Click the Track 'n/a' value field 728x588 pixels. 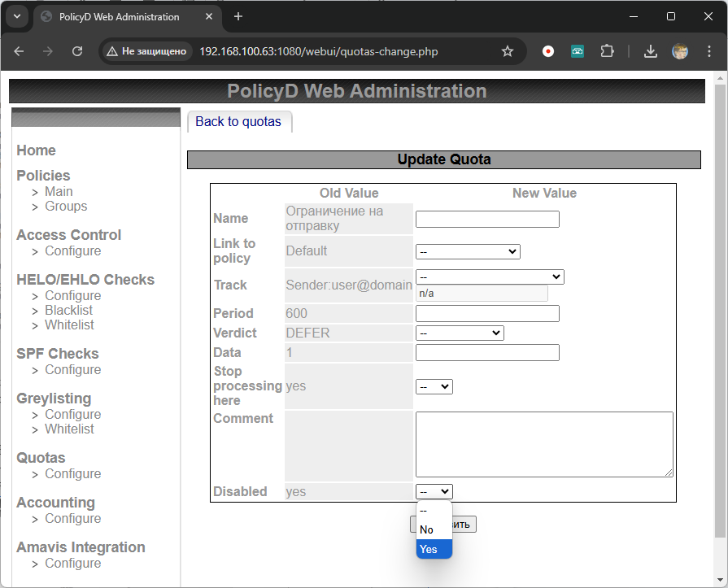click(482, 294)
